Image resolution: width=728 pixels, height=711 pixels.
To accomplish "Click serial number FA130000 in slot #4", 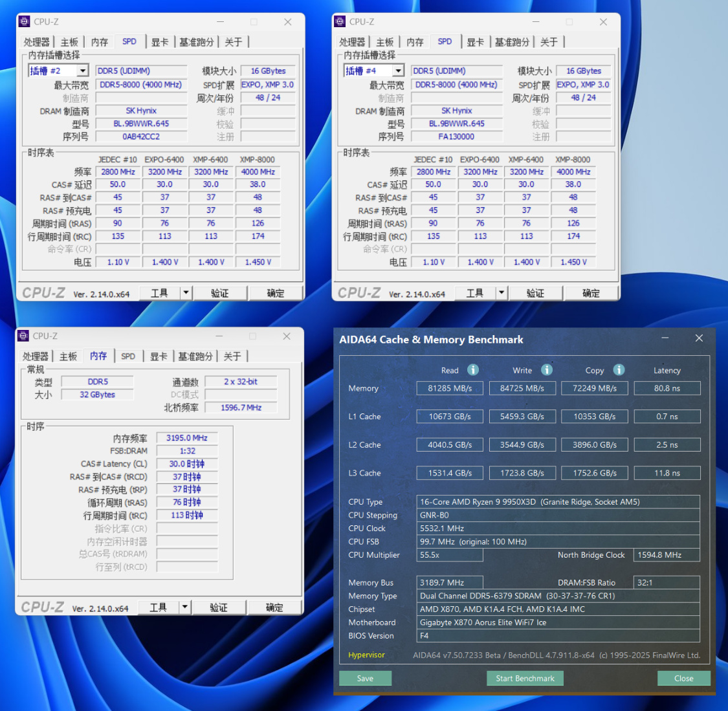I will [456, 137].
